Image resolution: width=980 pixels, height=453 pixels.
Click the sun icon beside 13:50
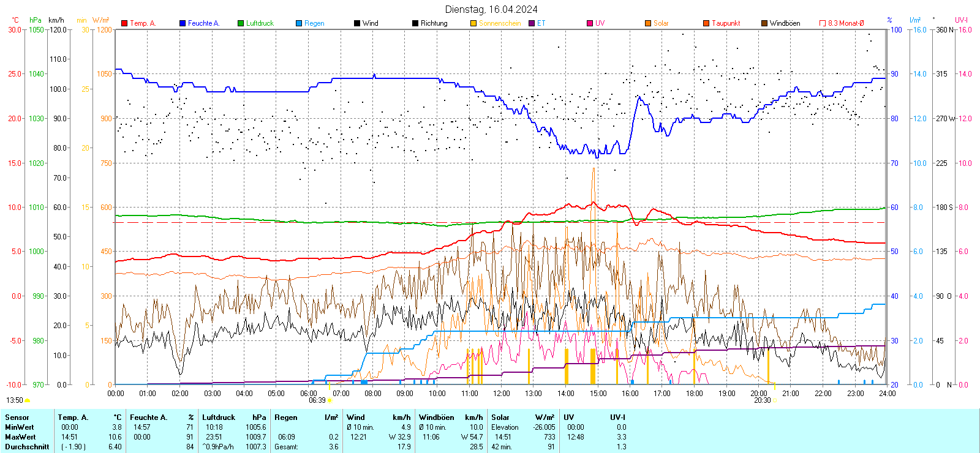28,400
